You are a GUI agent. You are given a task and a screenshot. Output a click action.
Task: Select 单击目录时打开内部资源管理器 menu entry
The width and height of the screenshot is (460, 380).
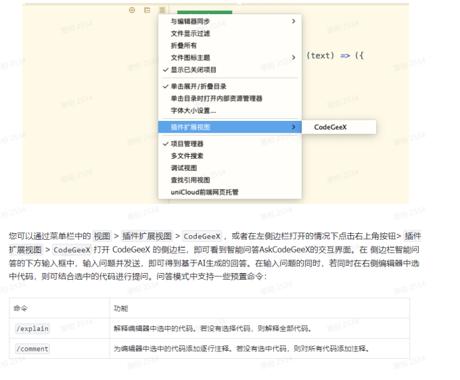click(230, 98)
